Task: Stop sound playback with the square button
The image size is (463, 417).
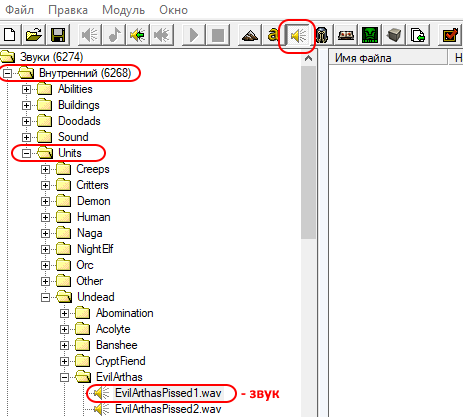Action: tap(218, 35)
